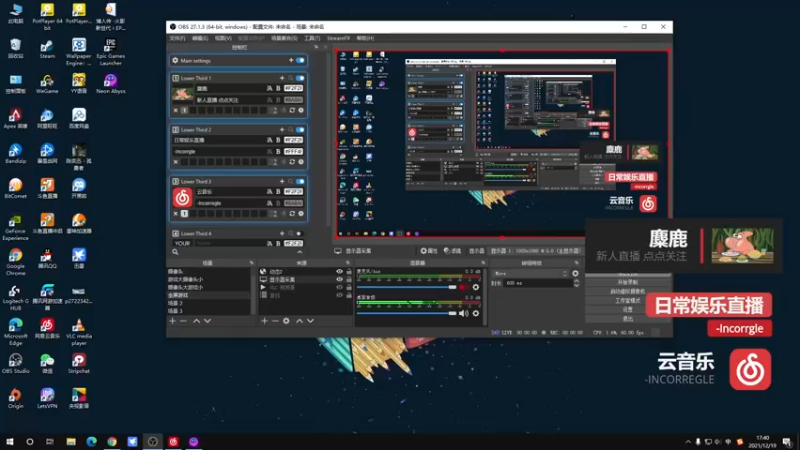Remove the selected scene with the minus icon
Image resolution: width=800 pixels, height=450 pixels.
(x=183, y=321)
